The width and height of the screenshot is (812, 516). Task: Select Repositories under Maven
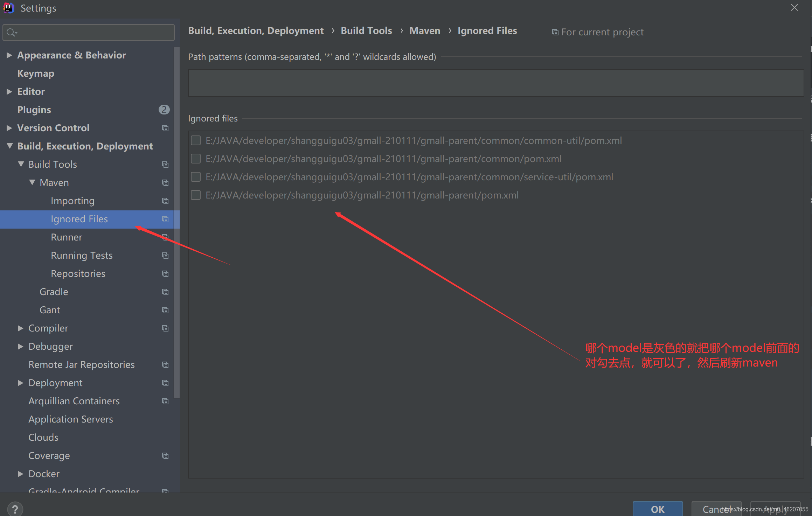(x=78, y=274)
